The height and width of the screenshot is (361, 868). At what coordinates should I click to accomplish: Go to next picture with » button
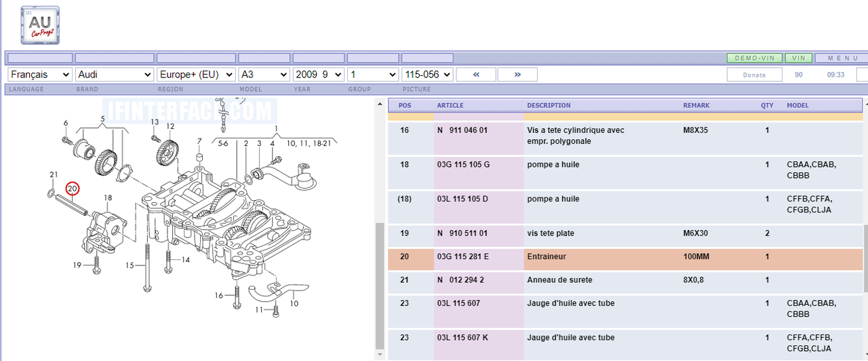pos(517,75)
